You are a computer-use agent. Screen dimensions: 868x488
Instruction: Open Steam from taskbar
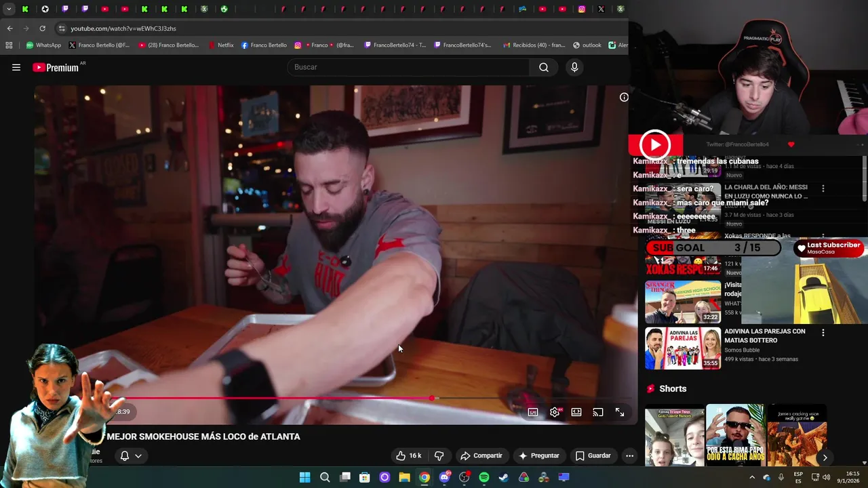coord(504,477)
